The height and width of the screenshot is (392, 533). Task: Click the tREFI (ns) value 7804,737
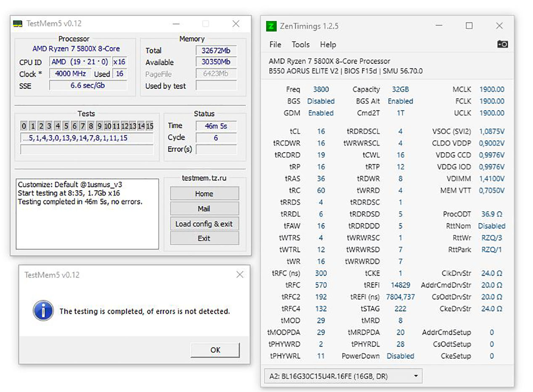tap(400, 297)
